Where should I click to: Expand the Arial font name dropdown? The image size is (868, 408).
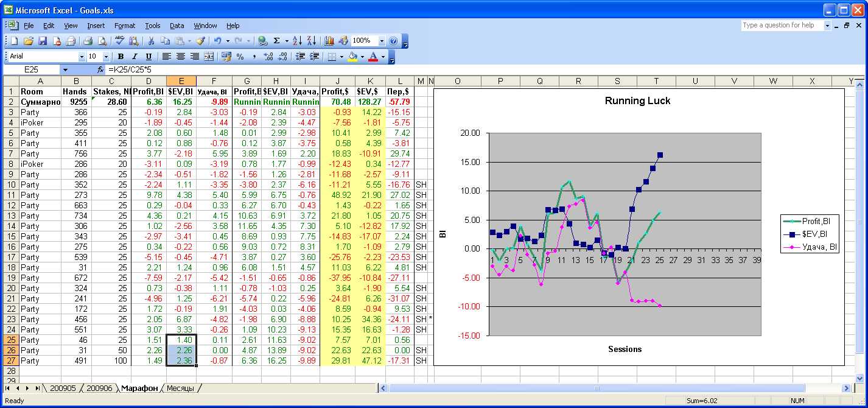point(82,57)
